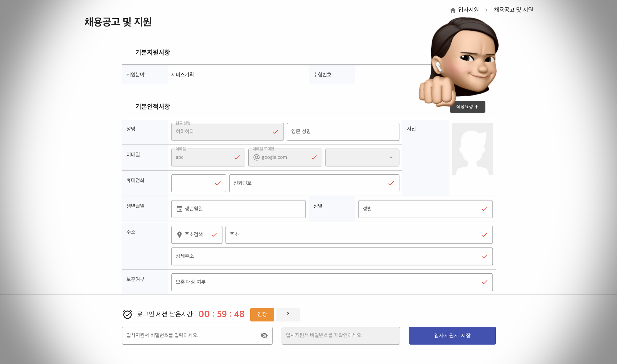Click the question mark help button
Image resolution: width=617 pixels, height=364 pixels.
pos(288,314)
